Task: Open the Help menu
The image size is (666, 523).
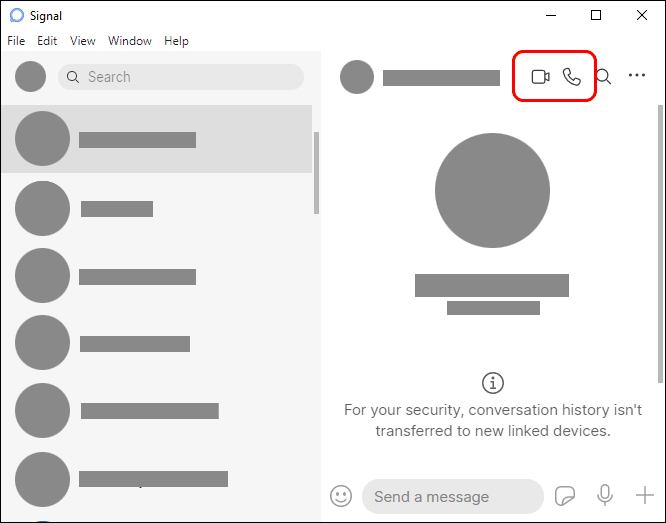Action: tap(176, 41)
